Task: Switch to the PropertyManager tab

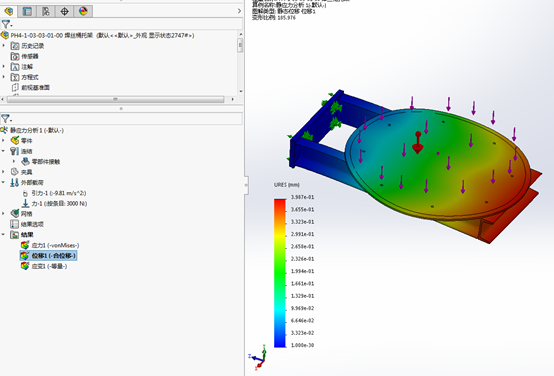Action: coord(27,11)
